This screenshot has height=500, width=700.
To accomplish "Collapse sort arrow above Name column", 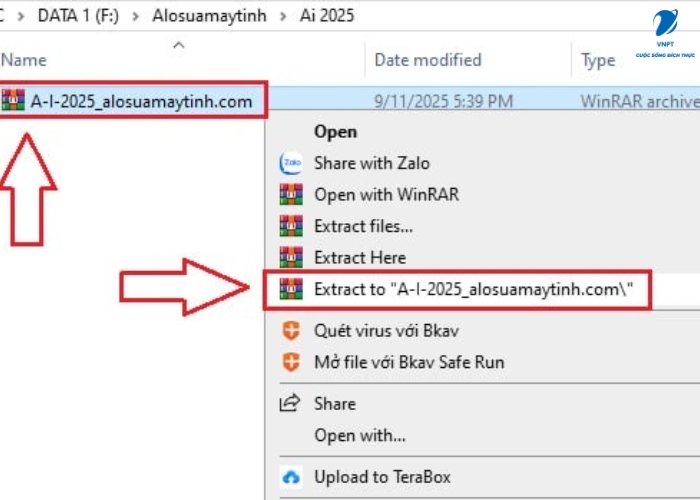I will pyautogui.click(x=179, y=45).
